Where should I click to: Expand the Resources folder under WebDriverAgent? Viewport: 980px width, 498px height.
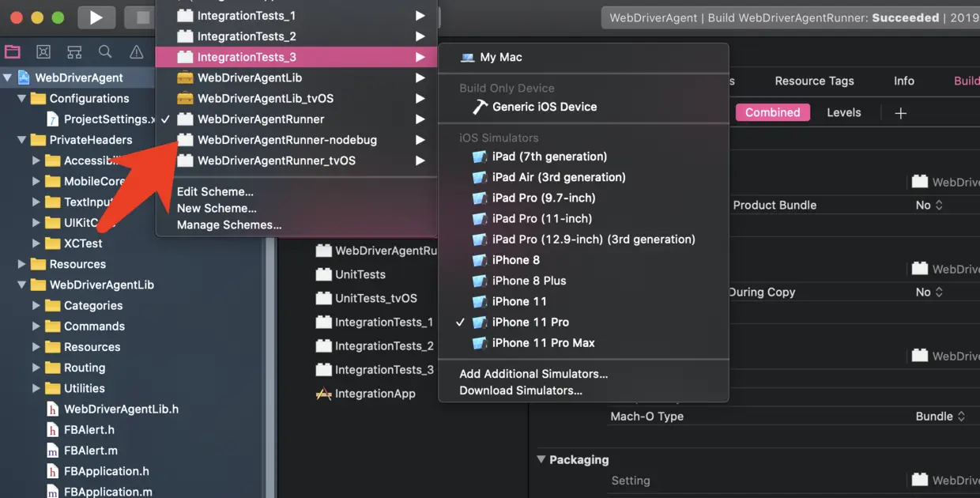(x=22, y=264)
